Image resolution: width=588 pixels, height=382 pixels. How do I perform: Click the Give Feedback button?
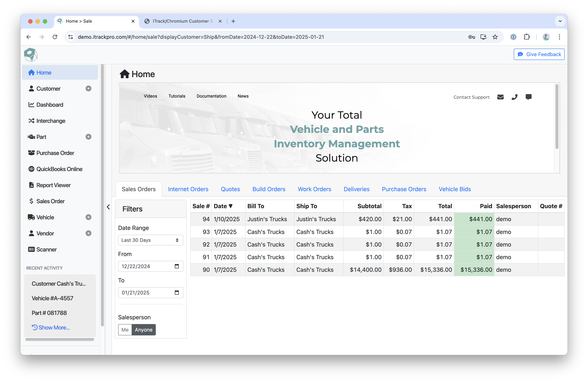point(539,54)
